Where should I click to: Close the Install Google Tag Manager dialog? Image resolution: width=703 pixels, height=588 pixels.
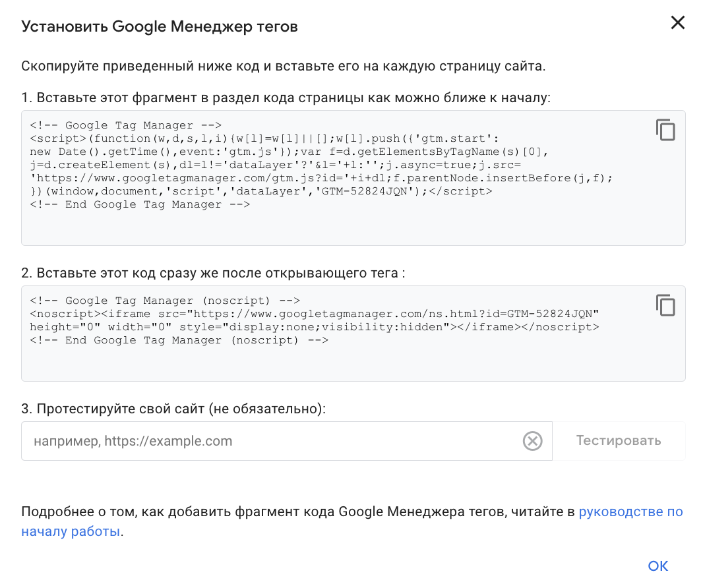pyautogui.click(x=677, y=22)
